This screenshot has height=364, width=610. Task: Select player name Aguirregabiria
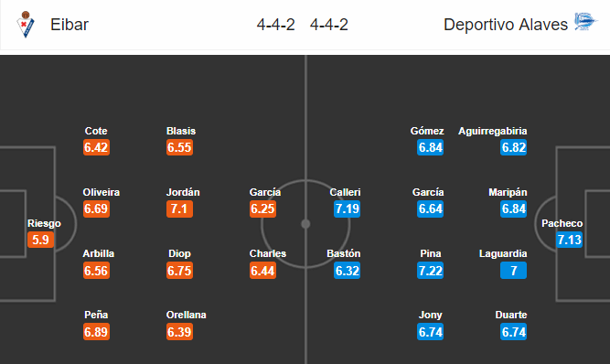pyautogui.click(x=493, y=131)
